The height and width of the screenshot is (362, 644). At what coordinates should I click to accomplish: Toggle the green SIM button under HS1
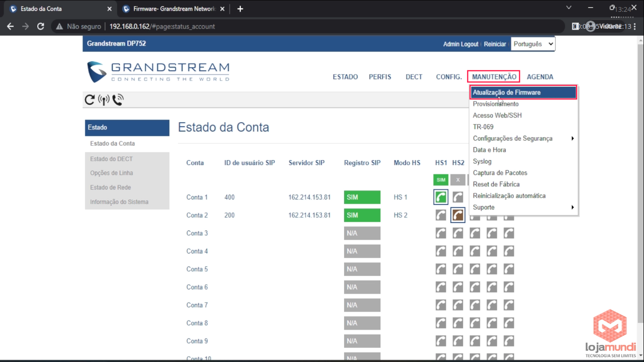point(441,180)
